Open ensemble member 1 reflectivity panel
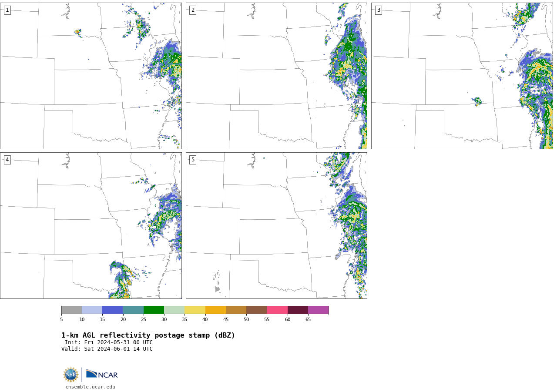 (x=91, y=76)
